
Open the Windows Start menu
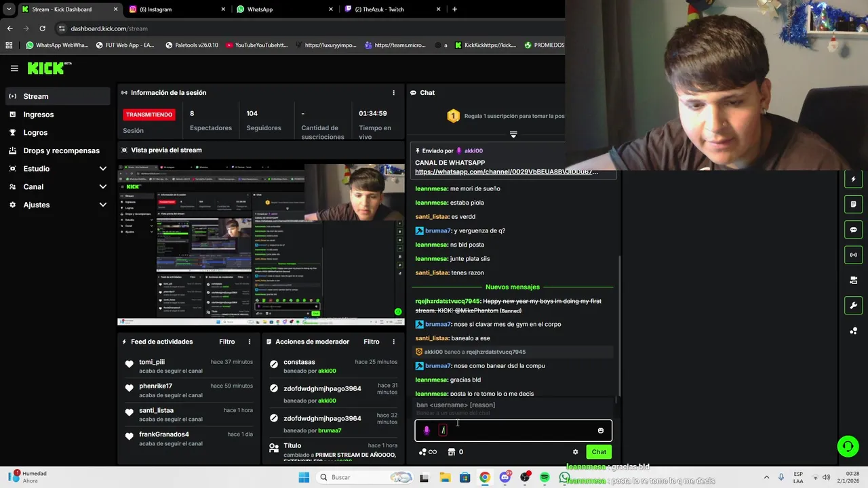click(x=304, y=477)
